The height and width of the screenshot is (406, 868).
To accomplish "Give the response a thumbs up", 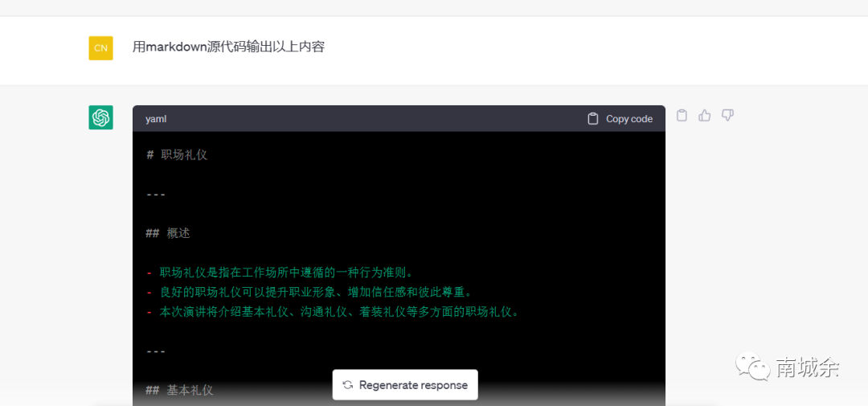I will pos(705,116).
